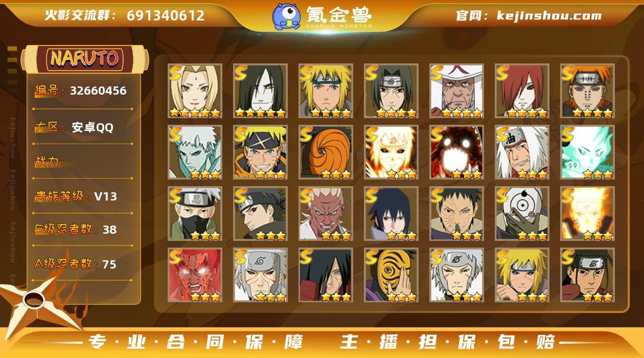
Task: Select the orange-haired pierced Pain portrait
Action: [x=588, y=91]
